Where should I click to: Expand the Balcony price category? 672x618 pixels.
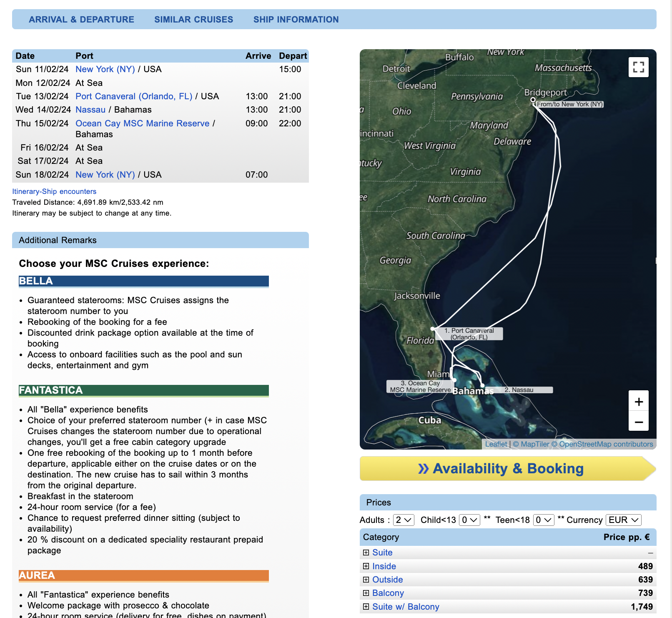[366, 593]
